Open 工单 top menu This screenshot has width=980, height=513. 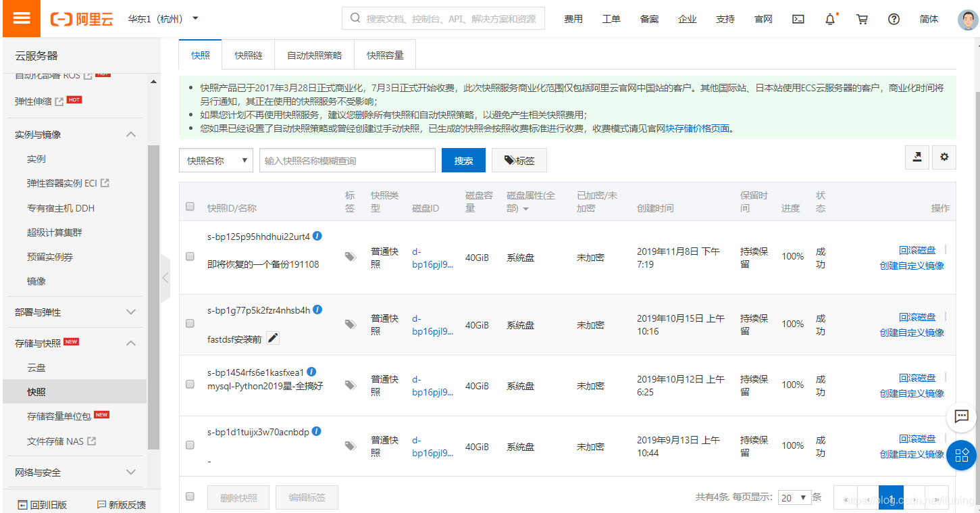[611, 19]
